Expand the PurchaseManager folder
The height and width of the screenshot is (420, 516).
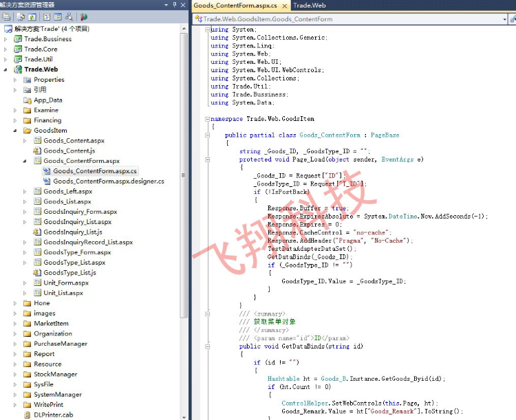tap(15, 344)
